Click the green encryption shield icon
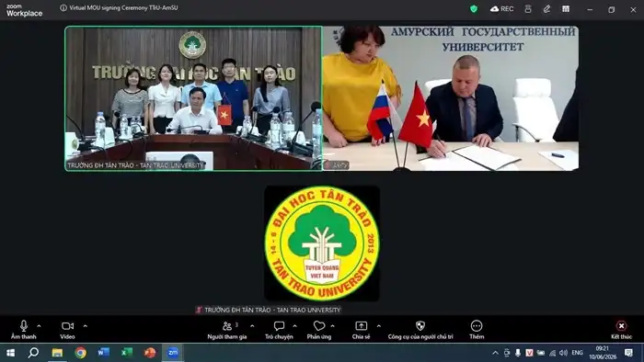This screenshot has height=362, width=644. tap(474, 9)
